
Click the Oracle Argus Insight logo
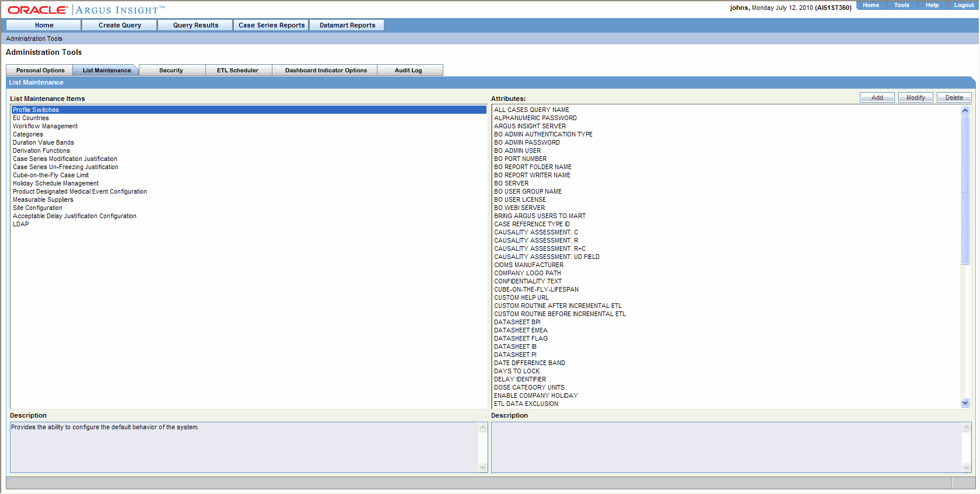point(86,10)
